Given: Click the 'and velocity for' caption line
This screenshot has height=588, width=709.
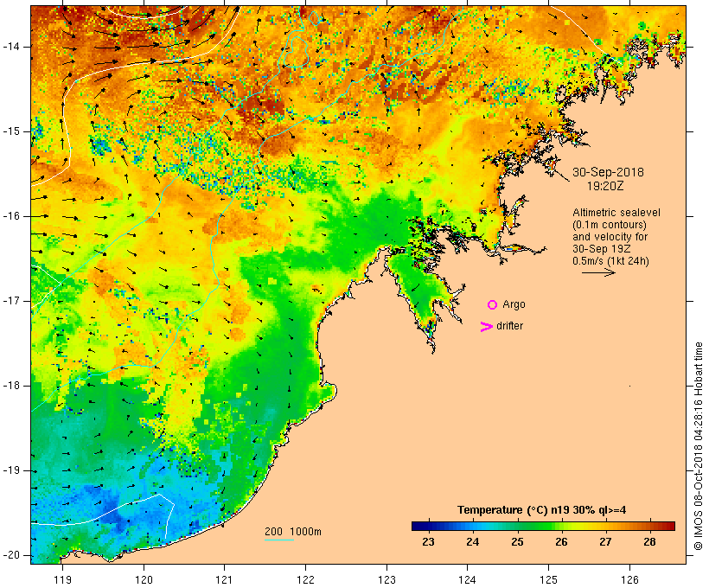Looking at the screenshot, I should pyautogui.click(x=610, y=237).
